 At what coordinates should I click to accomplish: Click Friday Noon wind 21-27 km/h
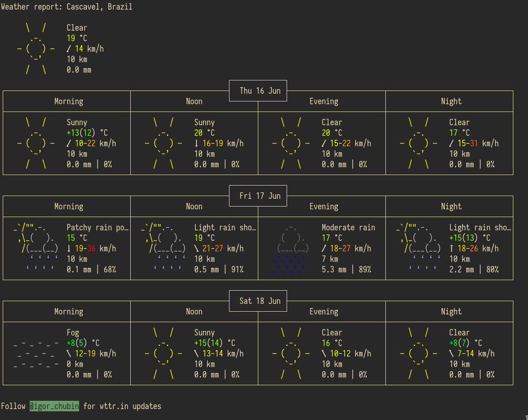point(219,248)
